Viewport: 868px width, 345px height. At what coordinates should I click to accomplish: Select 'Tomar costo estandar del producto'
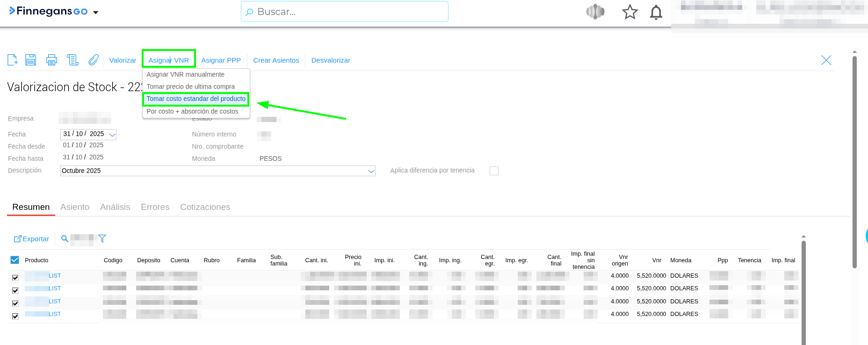(196, 99)
